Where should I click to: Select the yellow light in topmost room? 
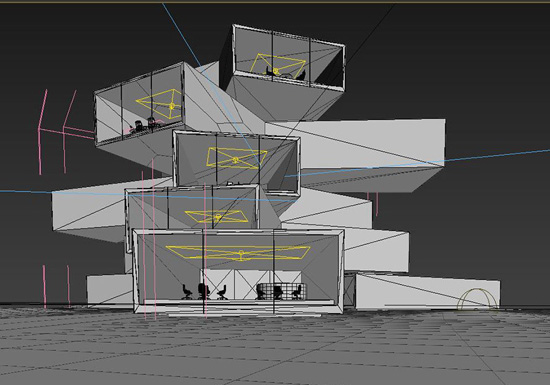276,68
